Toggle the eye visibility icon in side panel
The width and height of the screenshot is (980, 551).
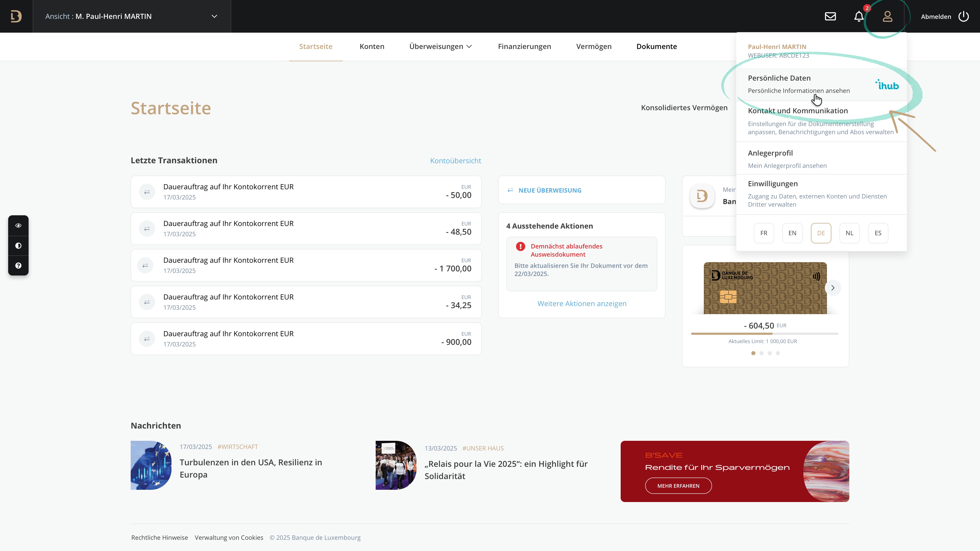click(18, 226)
